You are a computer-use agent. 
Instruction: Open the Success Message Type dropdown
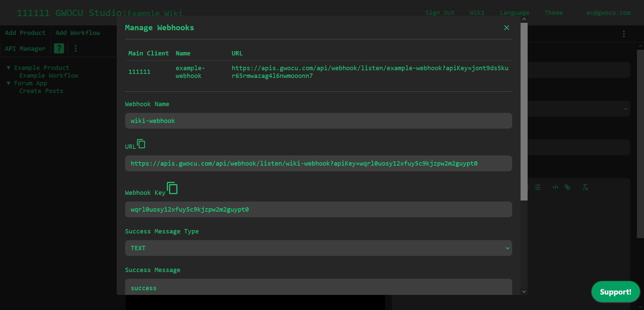point(318,248)
